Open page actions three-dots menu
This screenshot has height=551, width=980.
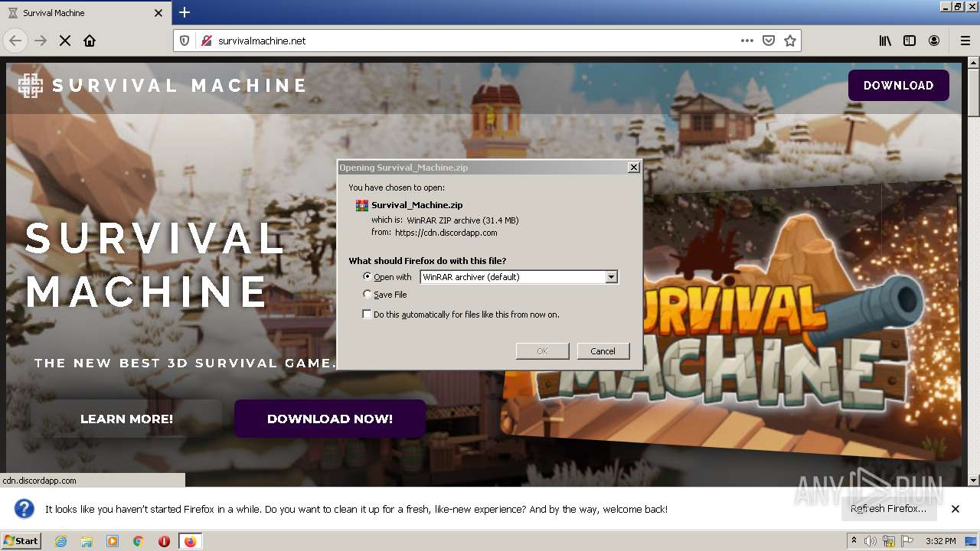pyautogui.click(x=747, y=41)
